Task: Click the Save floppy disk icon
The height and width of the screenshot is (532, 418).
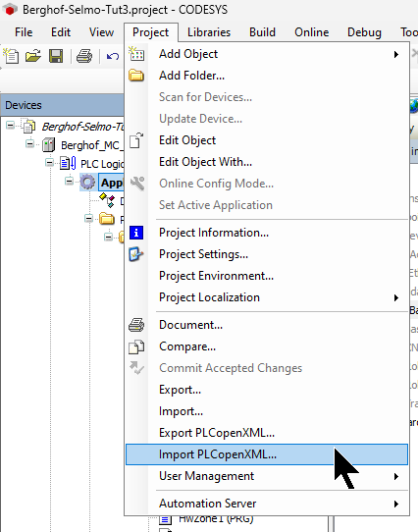Action: tap(56, 56)
